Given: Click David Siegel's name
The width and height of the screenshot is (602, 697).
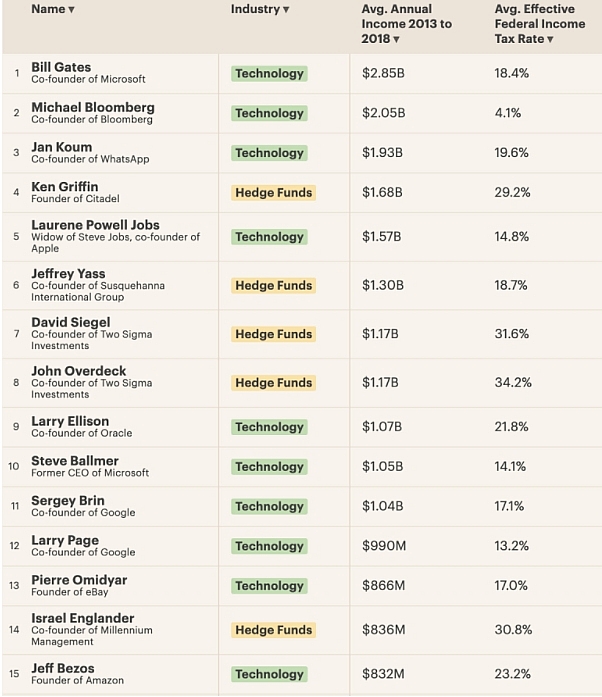Looking at the screenshot, I should click(73, 322).
